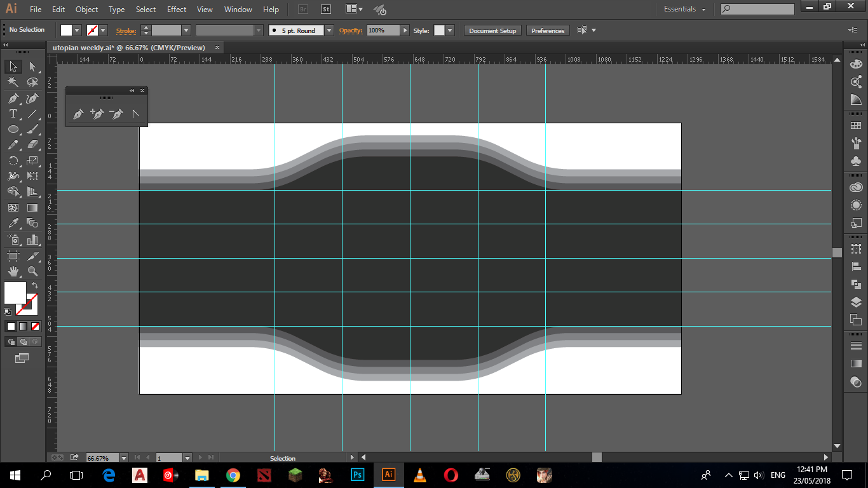868x488 pixels.
Task: Switch paint mode to Gradient
Action: coord(23,327)
